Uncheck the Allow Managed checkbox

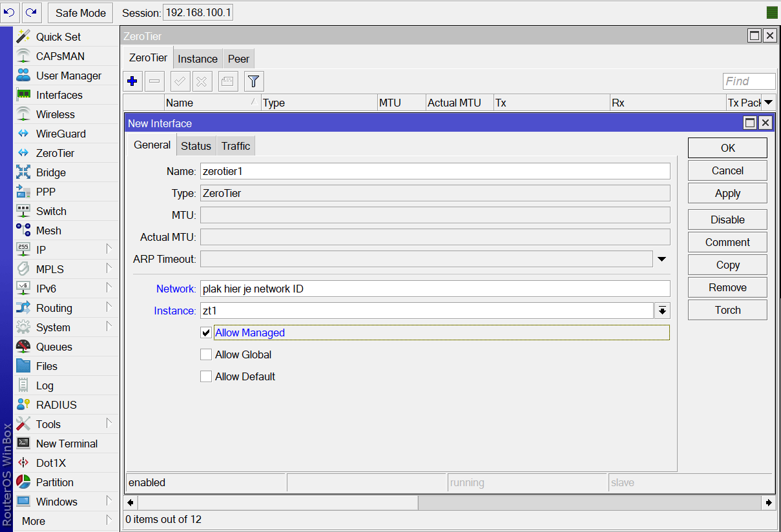pos(206,332)
